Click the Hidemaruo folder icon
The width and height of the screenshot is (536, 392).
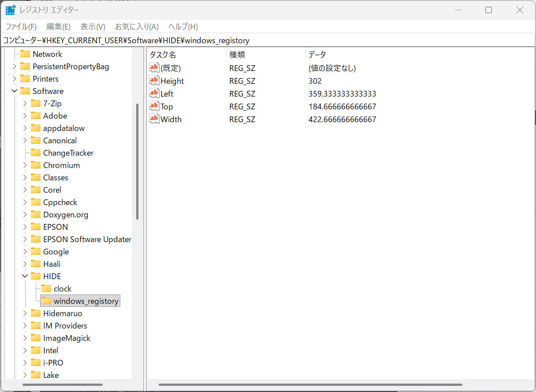pyautogui.click(x=36, y=314)
